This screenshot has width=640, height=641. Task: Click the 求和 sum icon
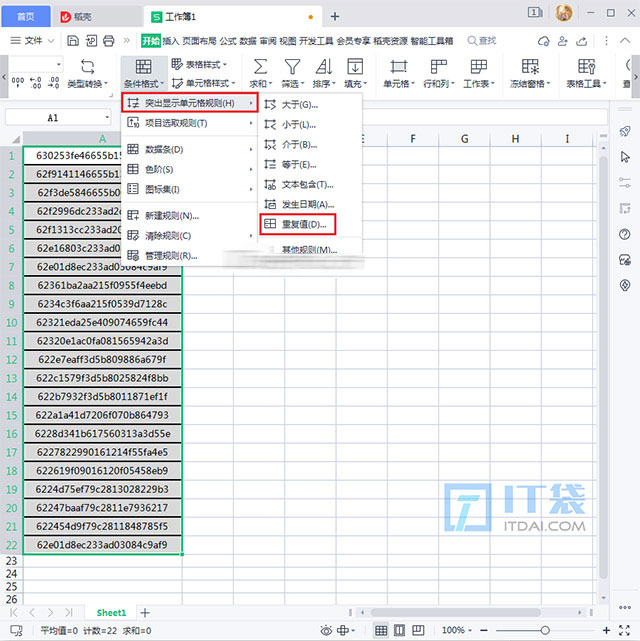point(260,66)
